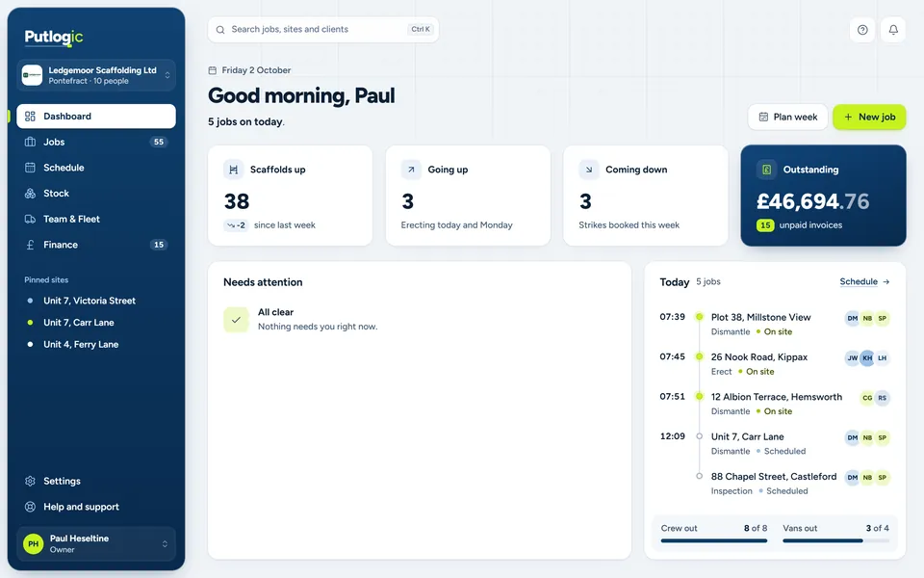
Task: Click the Scaffolds up card icon
Action: (233, 170)
